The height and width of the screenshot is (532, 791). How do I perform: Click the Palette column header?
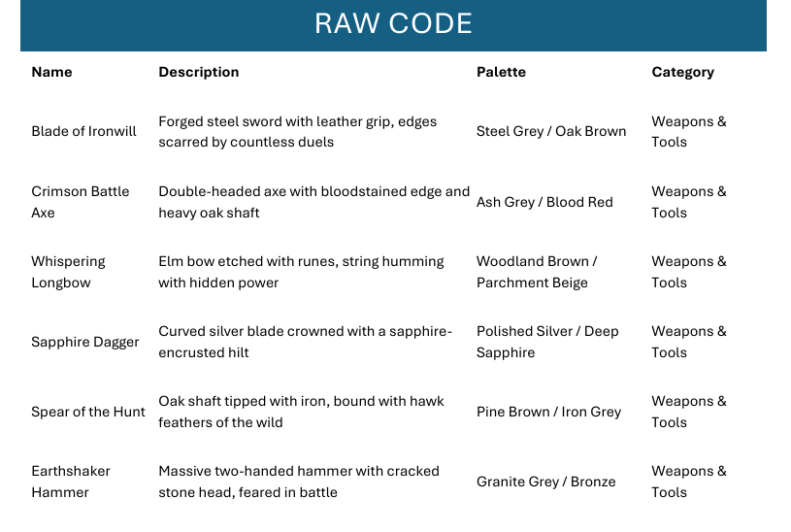501,72
